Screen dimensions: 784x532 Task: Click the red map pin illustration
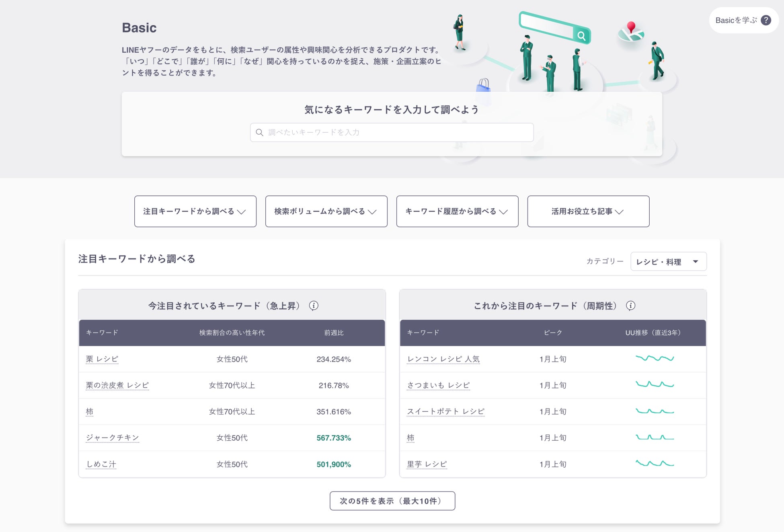(631, 27)
